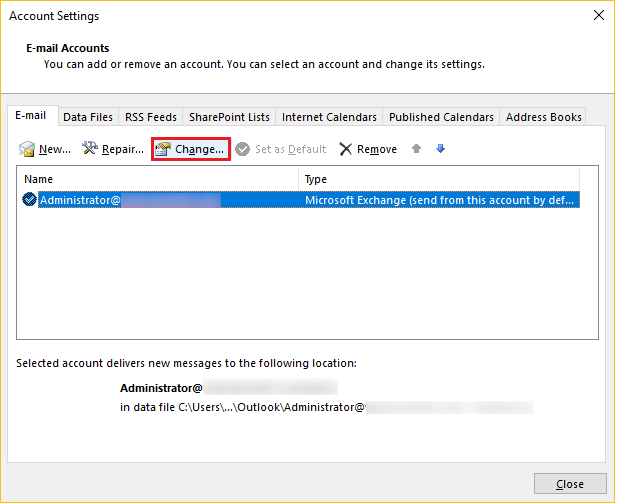Click the Set as Default checkmark icon

coord(242,149)
